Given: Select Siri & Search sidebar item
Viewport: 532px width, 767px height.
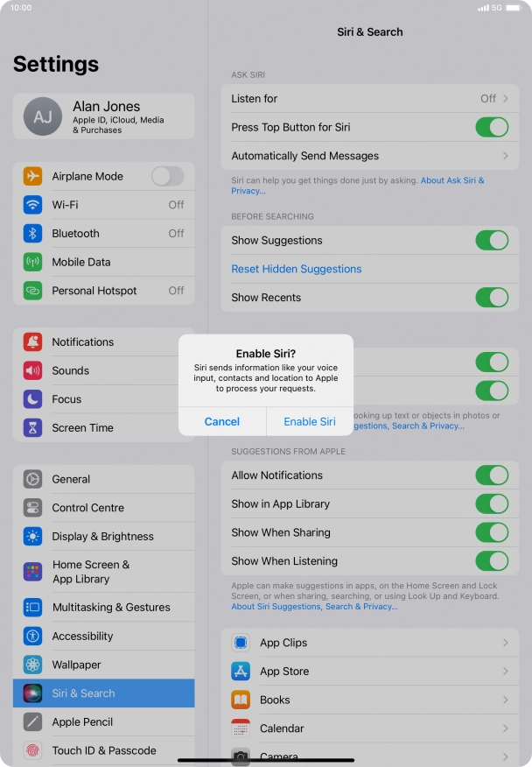Looking at the screenshot, I should [103, 693].
